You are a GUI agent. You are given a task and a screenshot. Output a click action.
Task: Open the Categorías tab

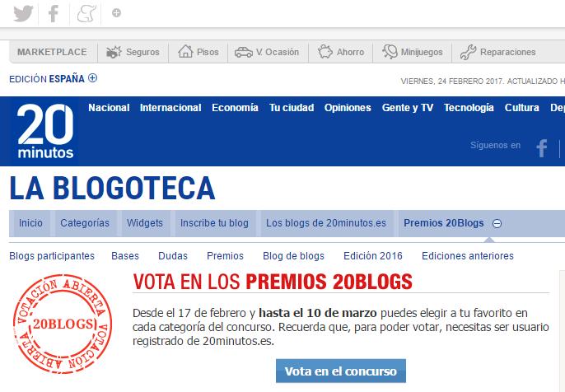pyautogui.click(x=84, y=223)
